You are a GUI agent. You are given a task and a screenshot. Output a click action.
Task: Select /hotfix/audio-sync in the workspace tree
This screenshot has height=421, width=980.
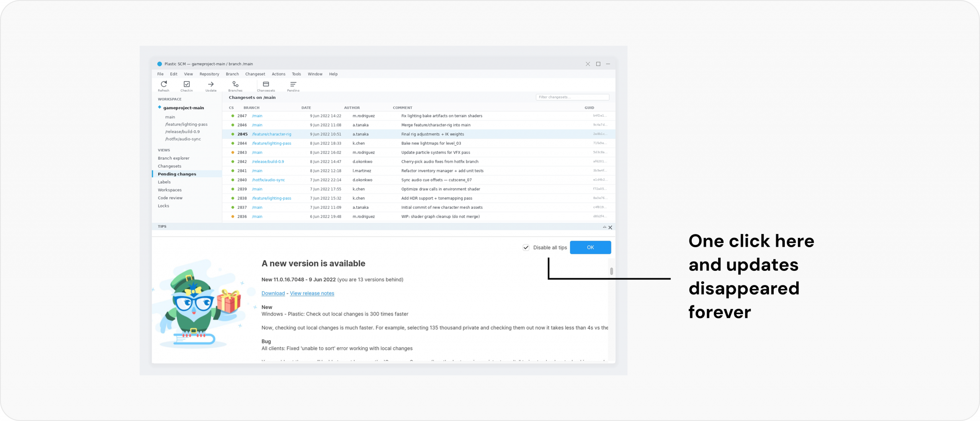pos(183,139)
